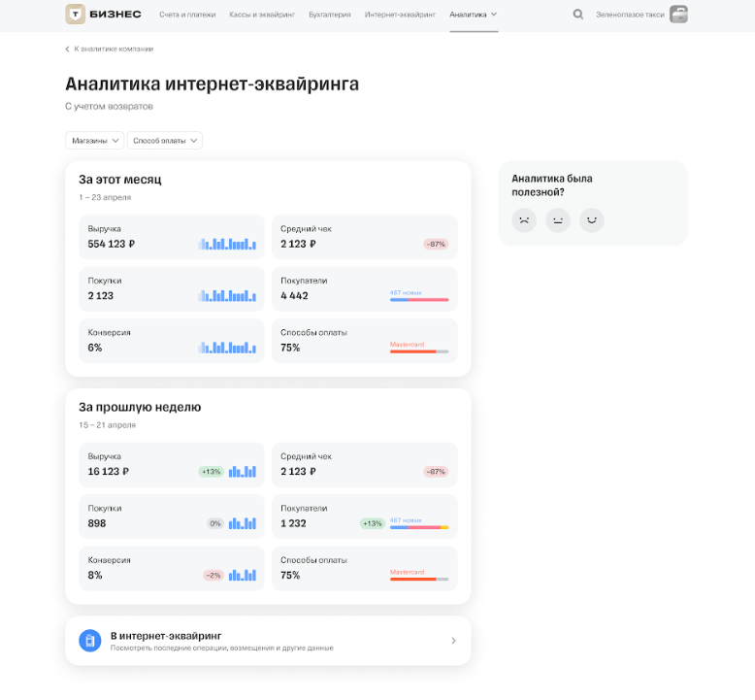The height and width of the screenshot is (700, 755).
Task: Rate analytics with the sad face
Action: [x=523, y=220]
